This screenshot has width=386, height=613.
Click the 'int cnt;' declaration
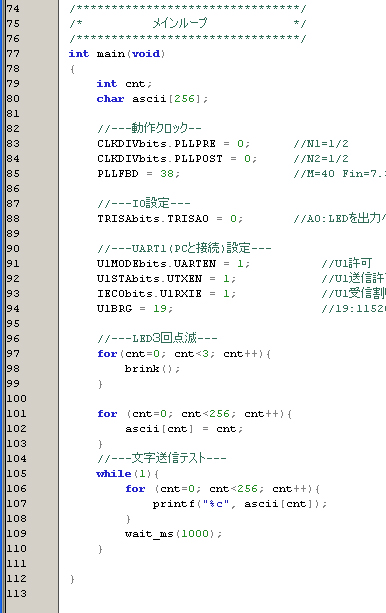click(124, 84)
